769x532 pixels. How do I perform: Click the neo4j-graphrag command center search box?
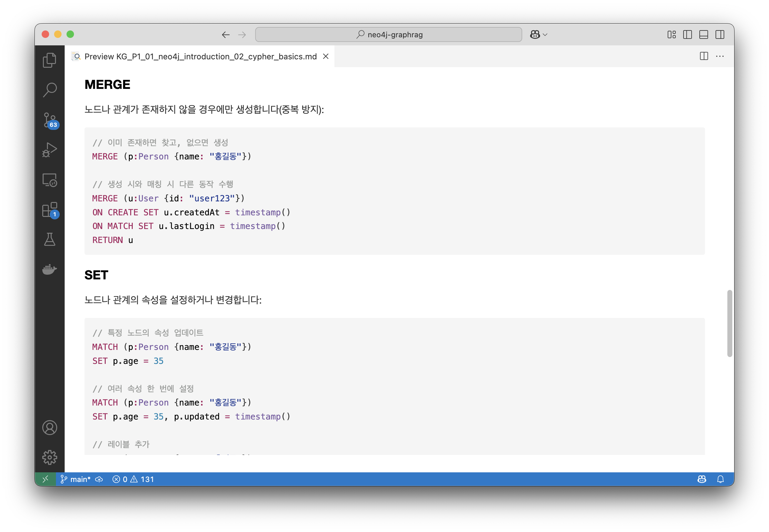click(x=388, y=35)
